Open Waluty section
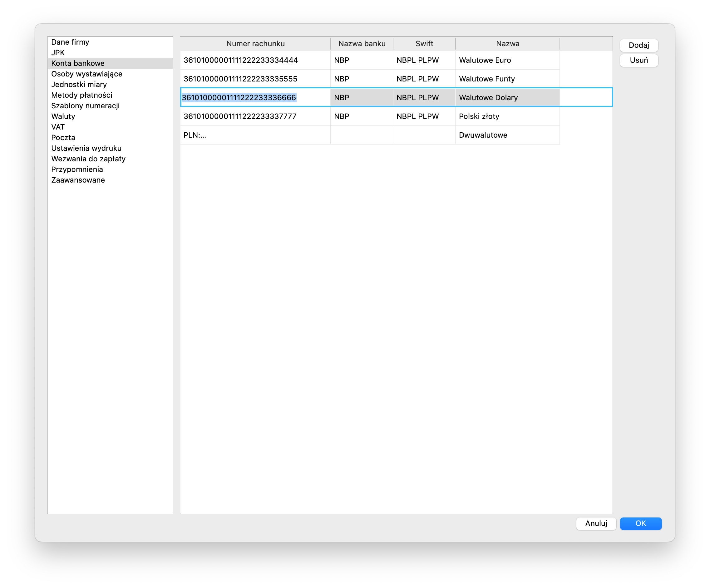Viewport: 710px width, 588px height. coord(110,116)
